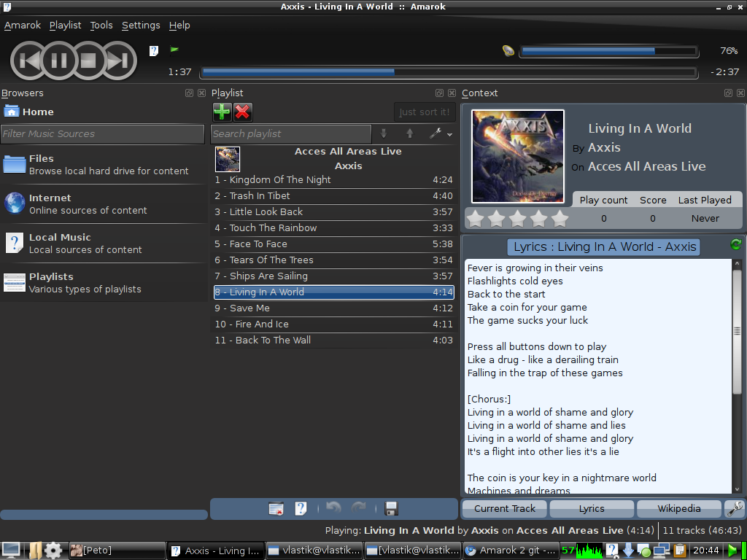Open the Help menu
The image size is (747, 560).
click(x=179, y=26)
